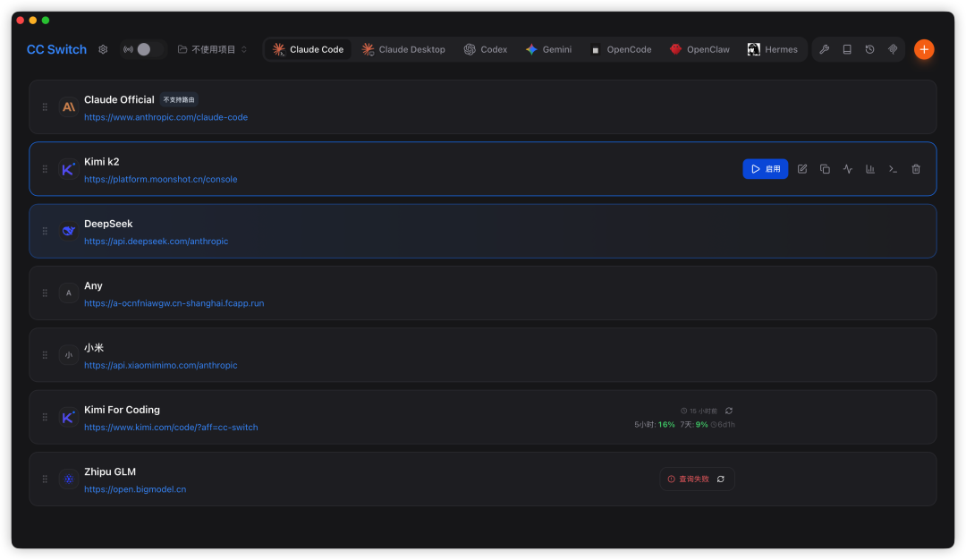Image resolution: width=966 pixels, height=560 pixels.
Task: Retry the failed Zhipu GLM query
Action: [720, 479]
